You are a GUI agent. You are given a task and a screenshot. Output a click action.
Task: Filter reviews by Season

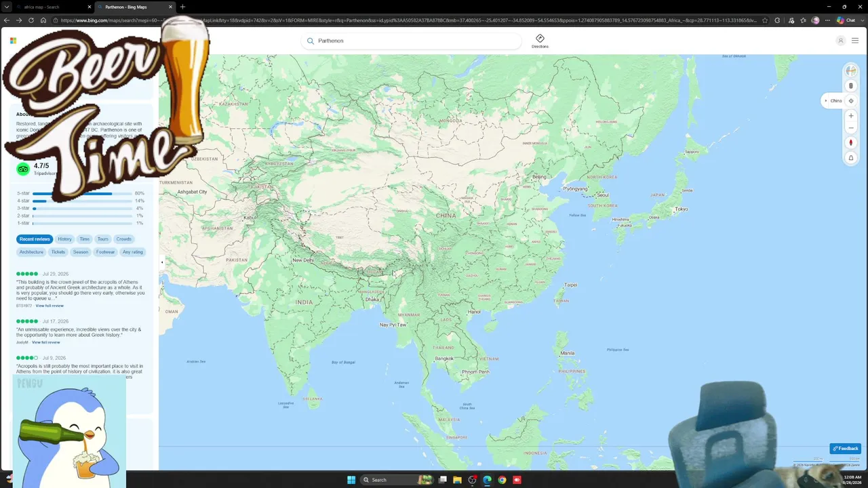coord(81,252)
